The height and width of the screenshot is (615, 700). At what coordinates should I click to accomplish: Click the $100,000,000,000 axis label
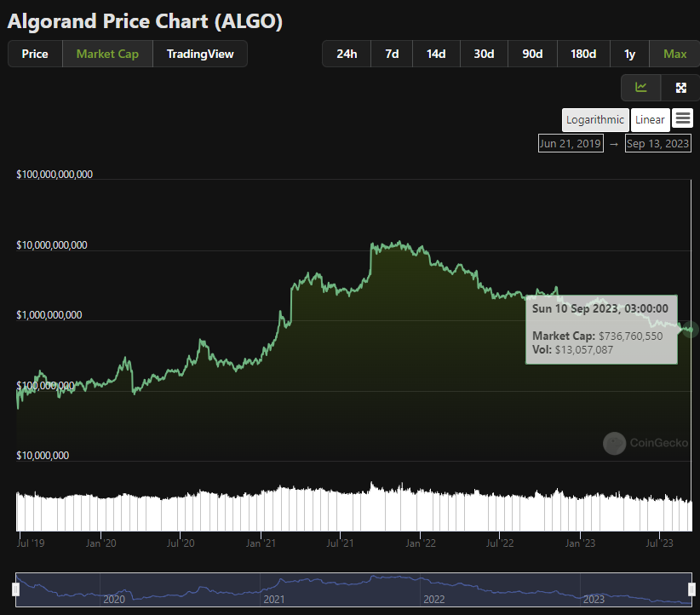point(55,175)
